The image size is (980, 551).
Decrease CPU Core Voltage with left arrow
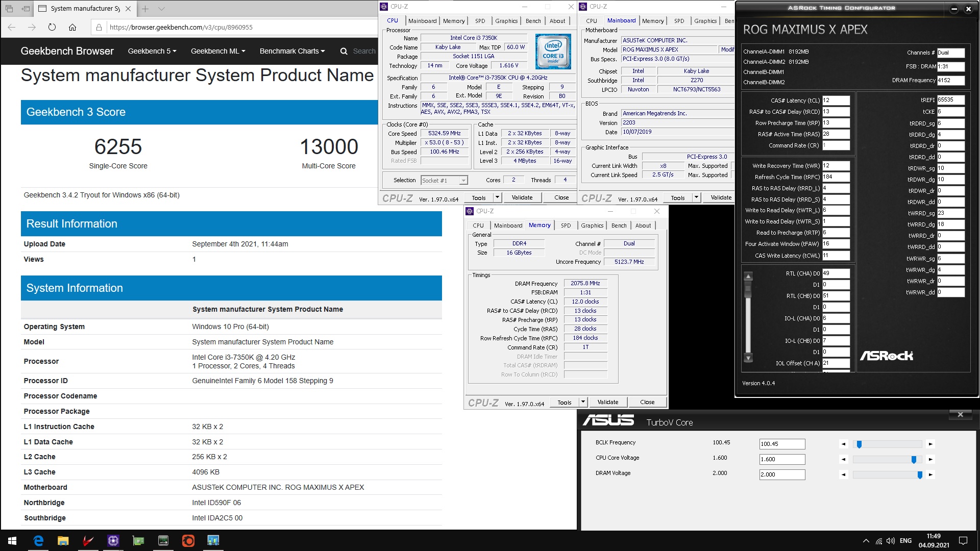click(843, 460)
